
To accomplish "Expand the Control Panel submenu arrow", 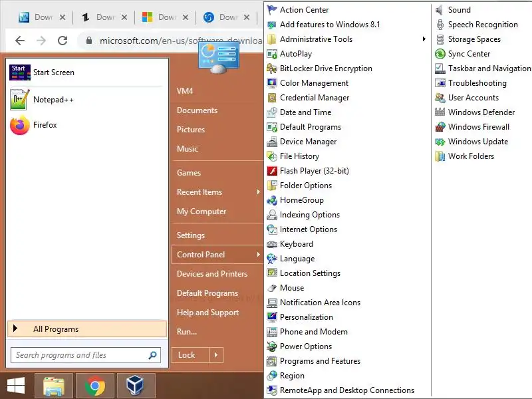I will [258, 255].
